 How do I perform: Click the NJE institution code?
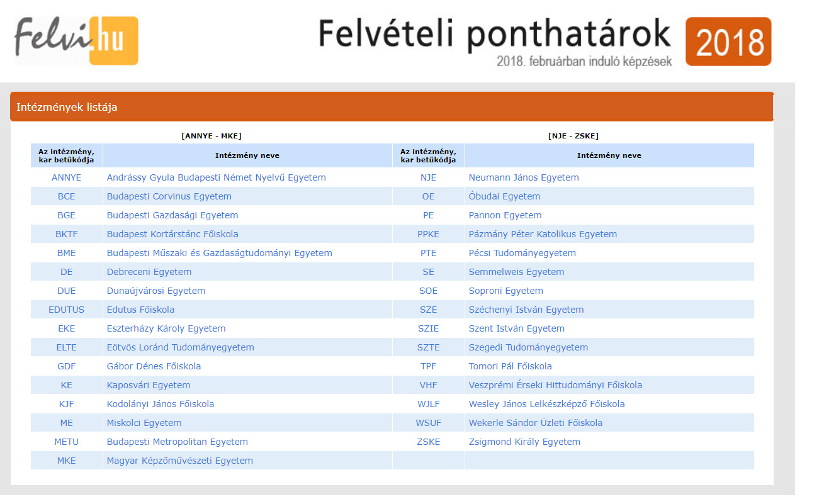click(429, 177)
